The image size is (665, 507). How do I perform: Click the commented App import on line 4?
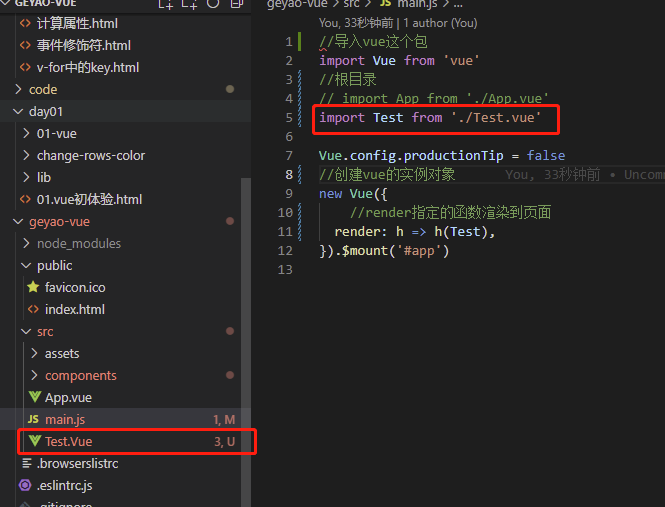[433, 98]
